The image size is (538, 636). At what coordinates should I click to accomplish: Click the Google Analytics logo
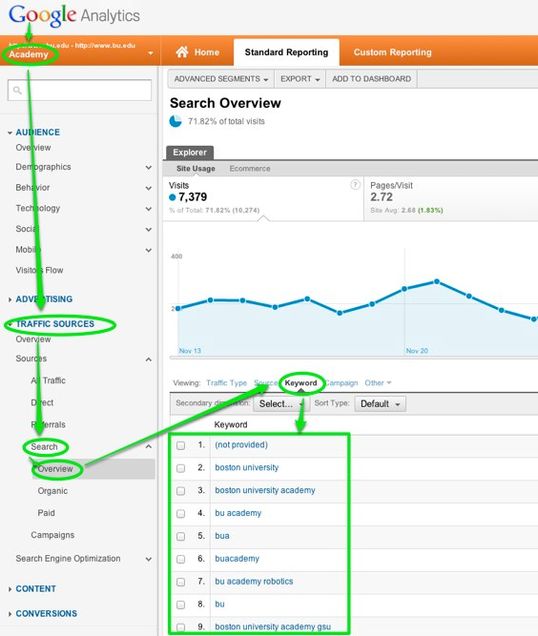coord(74,15)
